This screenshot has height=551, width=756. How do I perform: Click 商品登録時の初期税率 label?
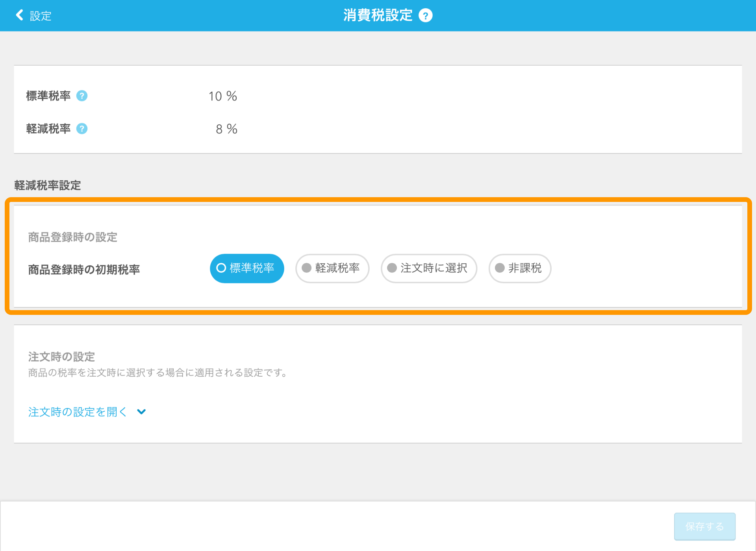click(84, 270)
